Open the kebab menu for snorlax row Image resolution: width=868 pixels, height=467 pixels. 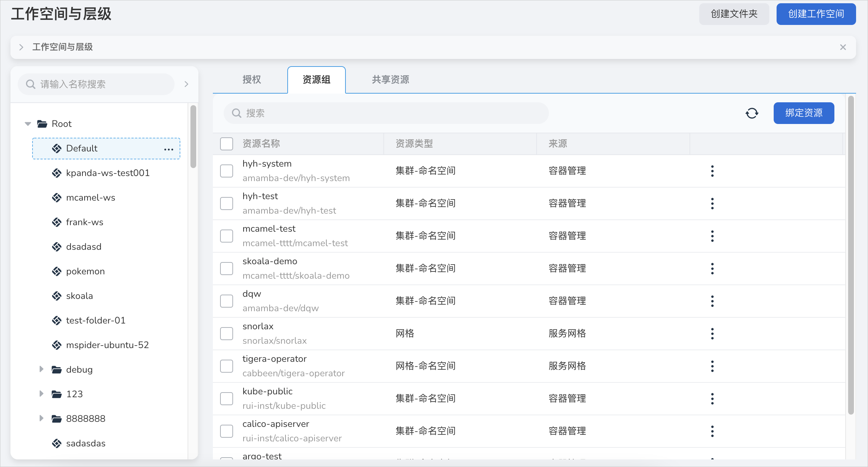(712, 334)
